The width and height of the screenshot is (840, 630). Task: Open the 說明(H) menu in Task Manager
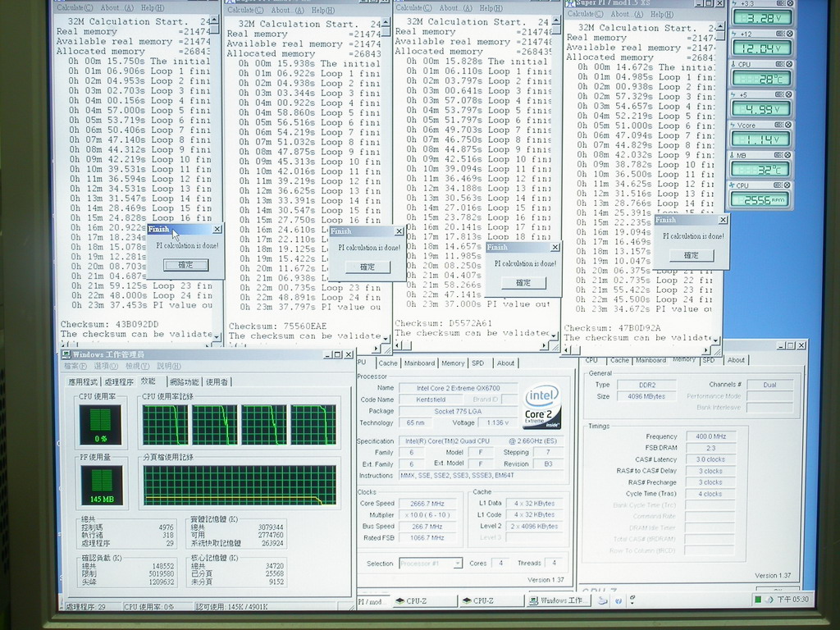click(169, 366)
